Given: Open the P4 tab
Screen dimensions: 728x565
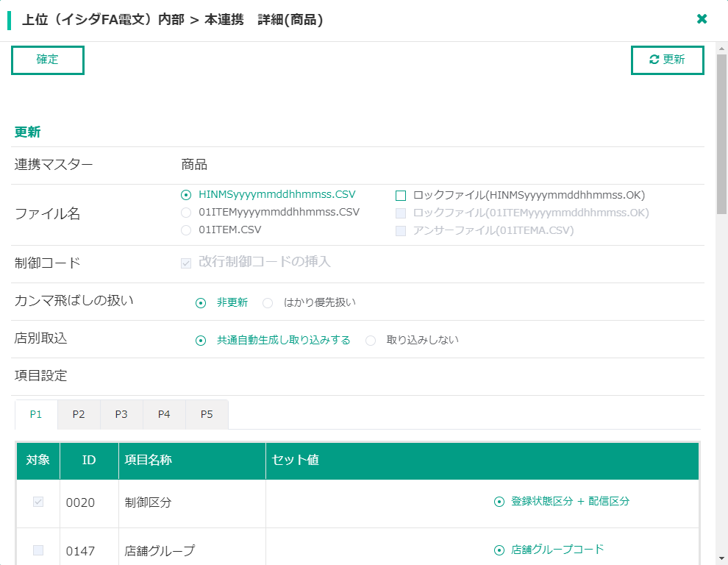Looking at the screenshot, I should pyautogui.click(x=165, y=414).
